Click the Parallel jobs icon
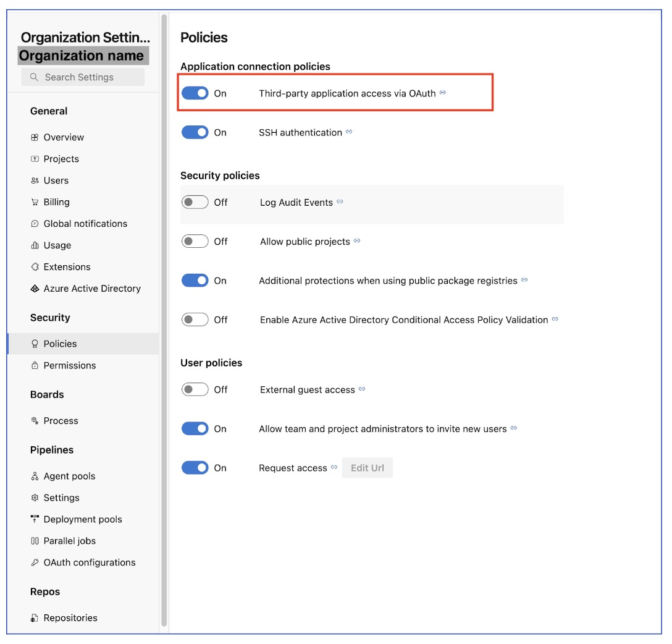Image resolution: width=672 pixels, height=644 pixels. [x=35, y=541]
